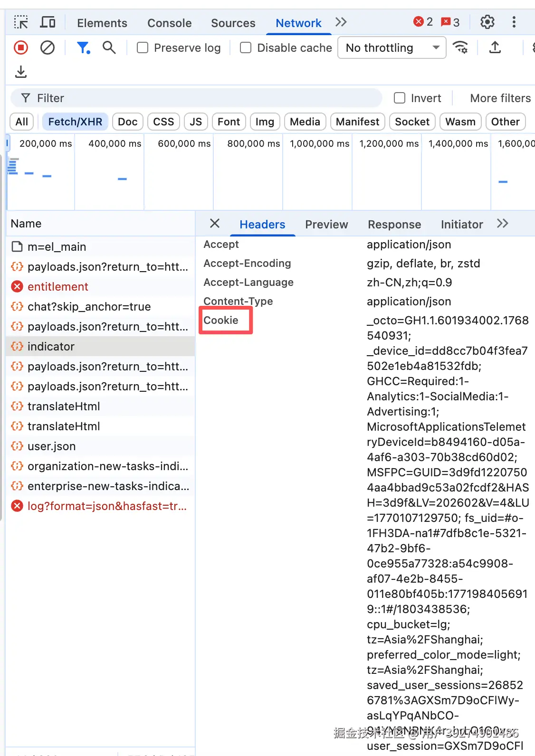The height and width of the screenshot is (756, 535).
Task: Select the enterprise-new-tasks-indica... request
Action: (101, 486)
